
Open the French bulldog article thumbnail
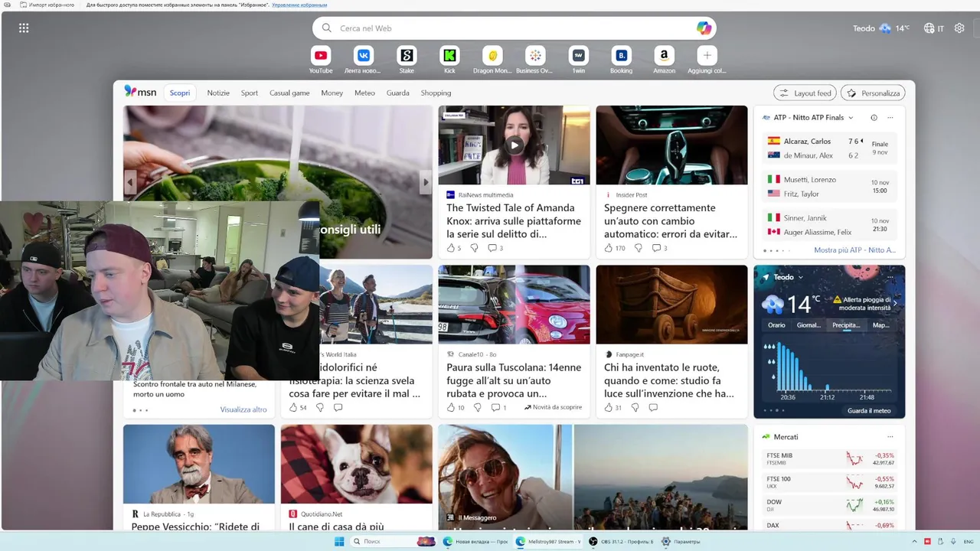point(356,464)
